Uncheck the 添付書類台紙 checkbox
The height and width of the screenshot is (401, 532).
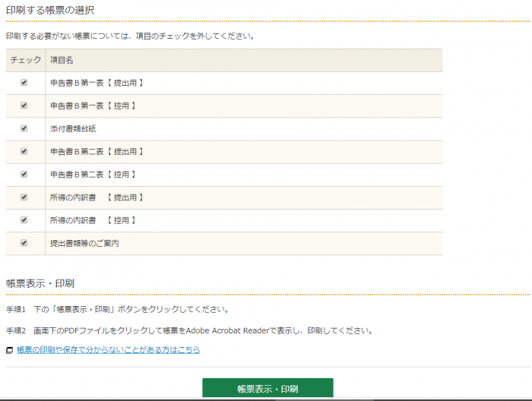[x=24, y=128]
